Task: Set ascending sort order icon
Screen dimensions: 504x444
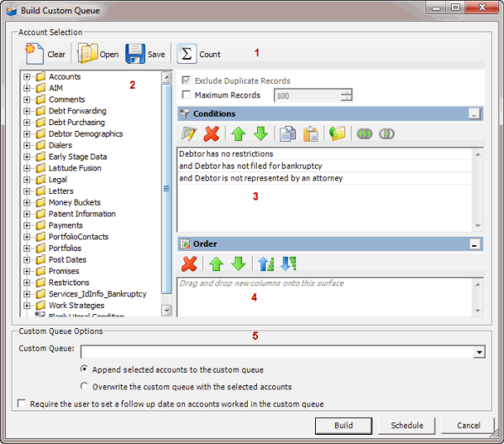Action: [x=266, y=264]
